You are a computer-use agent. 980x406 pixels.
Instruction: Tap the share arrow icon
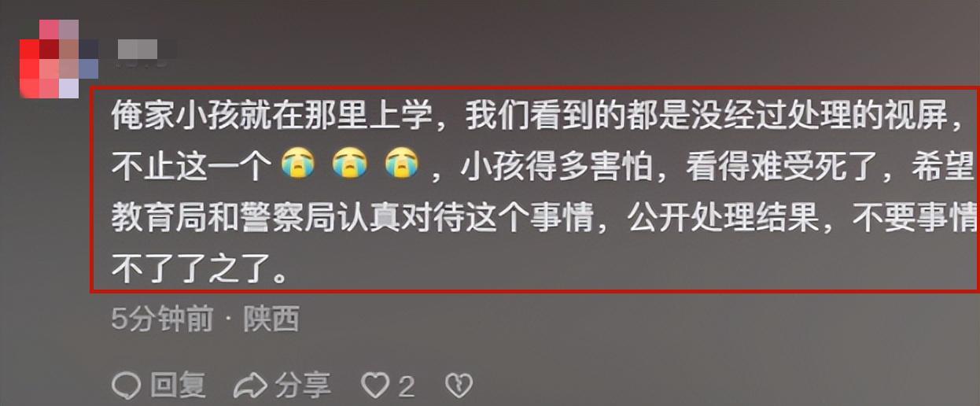(251, 386)
